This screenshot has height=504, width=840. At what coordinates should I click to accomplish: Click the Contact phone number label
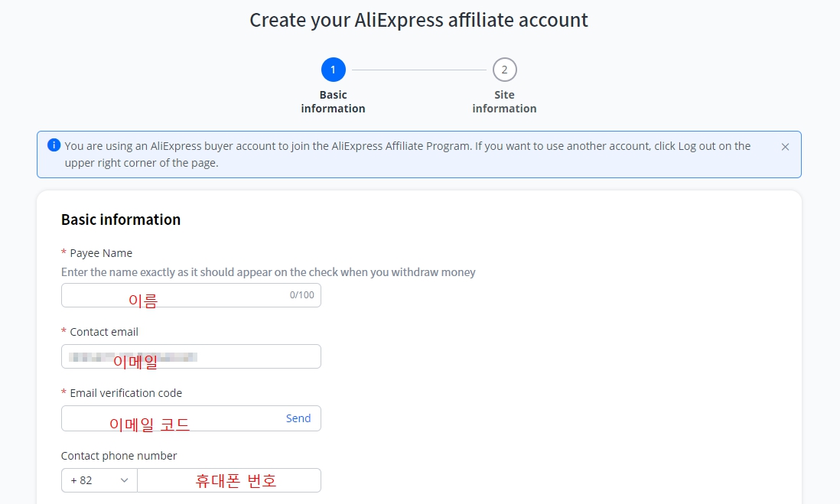119,456
